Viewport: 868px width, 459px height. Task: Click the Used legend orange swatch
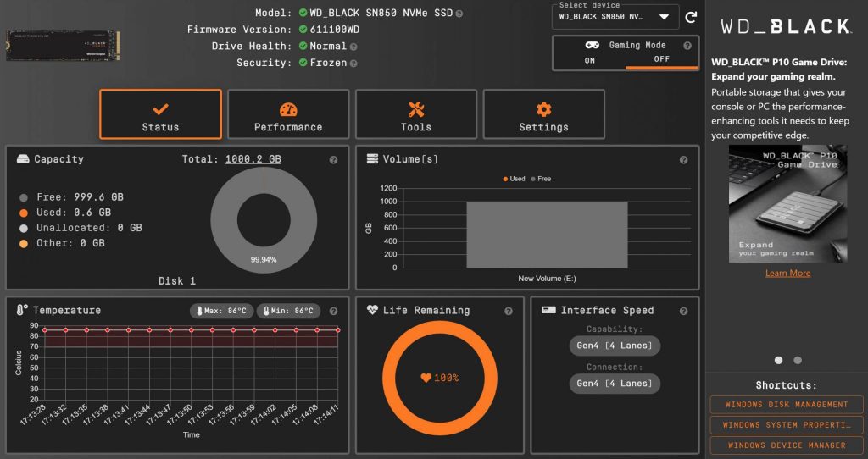23,213
